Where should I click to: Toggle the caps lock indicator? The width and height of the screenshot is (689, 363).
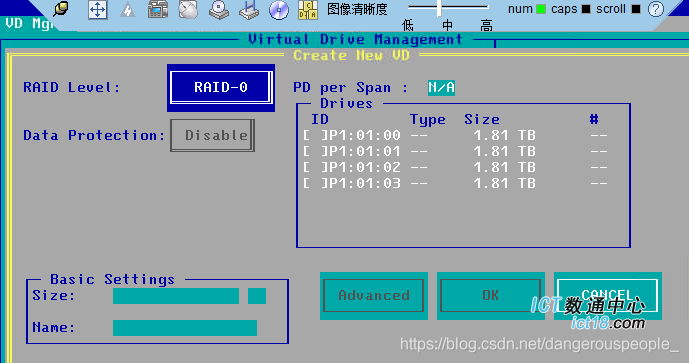(586, 9)
